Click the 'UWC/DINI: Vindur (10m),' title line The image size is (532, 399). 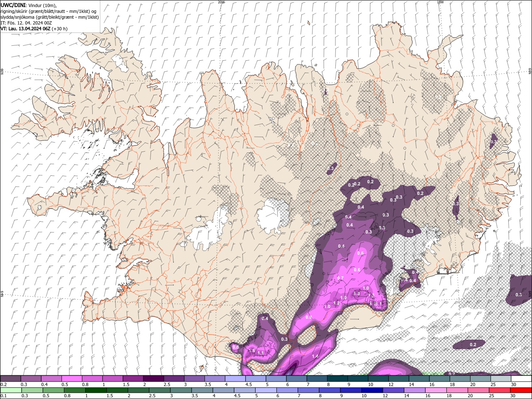click(28, 5)
